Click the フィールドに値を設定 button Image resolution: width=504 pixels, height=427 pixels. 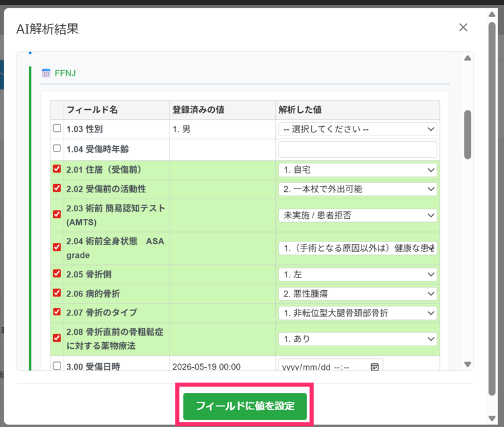pos(245,406)
